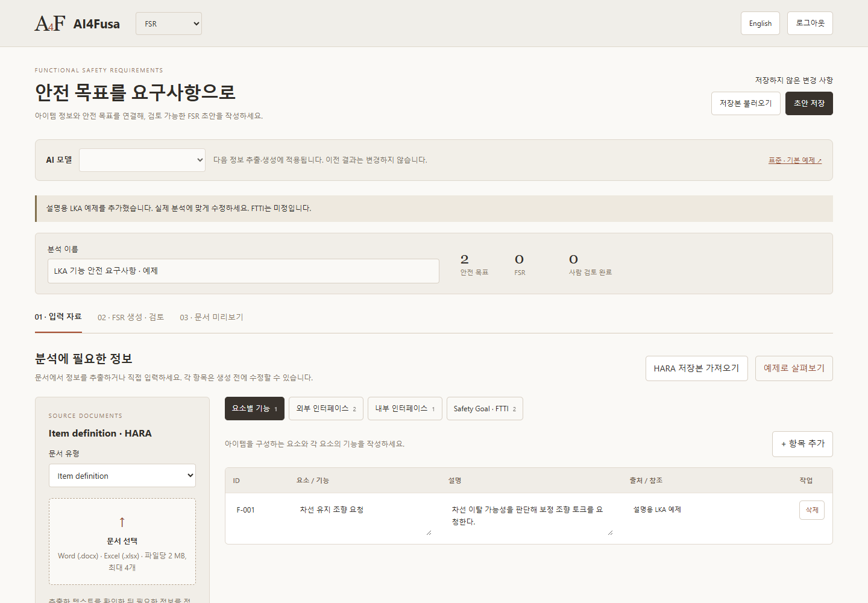Go to the 03 · 문서 미리보기 tab

[212, 317]
